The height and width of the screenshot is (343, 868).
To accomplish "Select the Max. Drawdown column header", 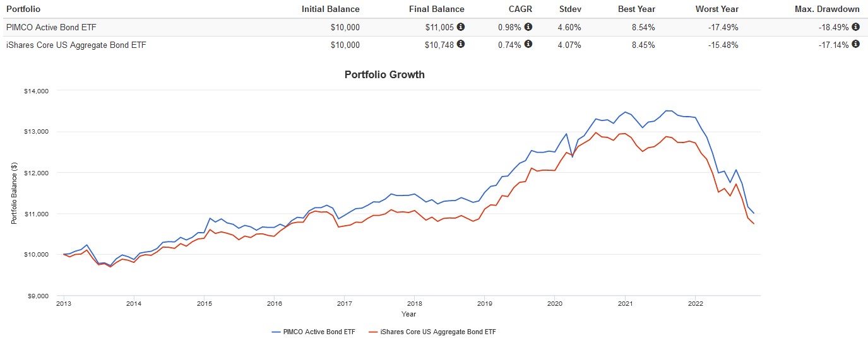I will (830, 9).
